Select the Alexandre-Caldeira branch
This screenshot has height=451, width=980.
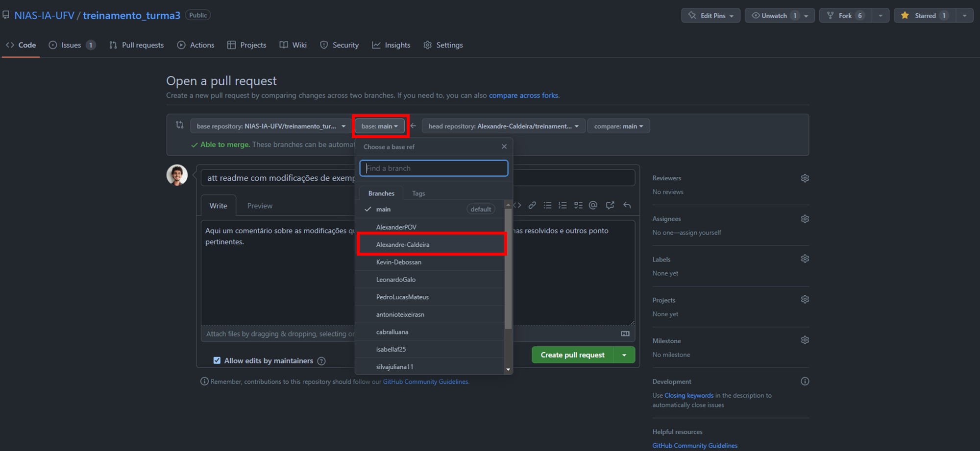coord(430,244)
